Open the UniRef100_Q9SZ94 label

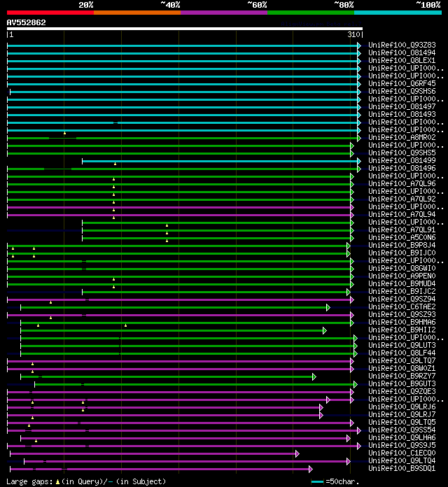(x=402, y=299)
